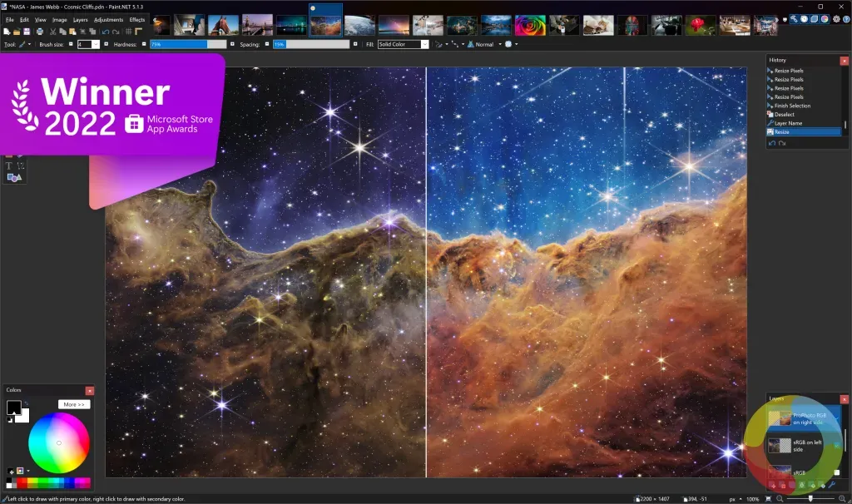Image resolution: width=852 pixels, height=504 pixels.
Task: Close the Colors panel
Action: 90,391
